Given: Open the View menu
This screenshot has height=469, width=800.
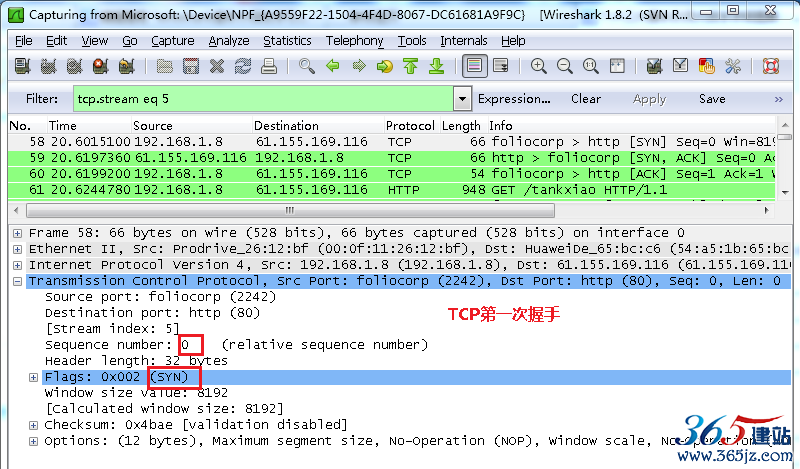Looking at the screenshot, I should coord(94,41).
